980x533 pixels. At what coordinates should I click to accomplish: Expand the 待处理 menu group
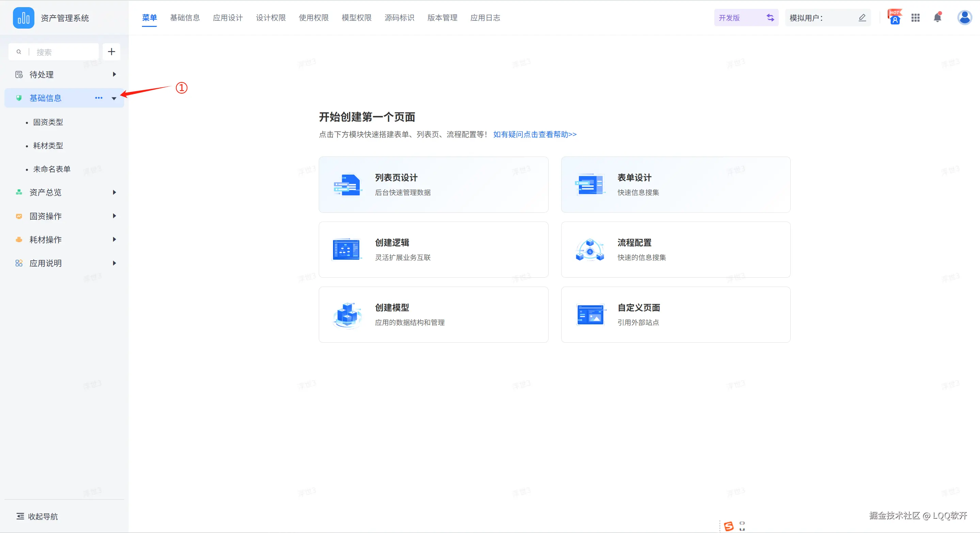tap(114, 75)
